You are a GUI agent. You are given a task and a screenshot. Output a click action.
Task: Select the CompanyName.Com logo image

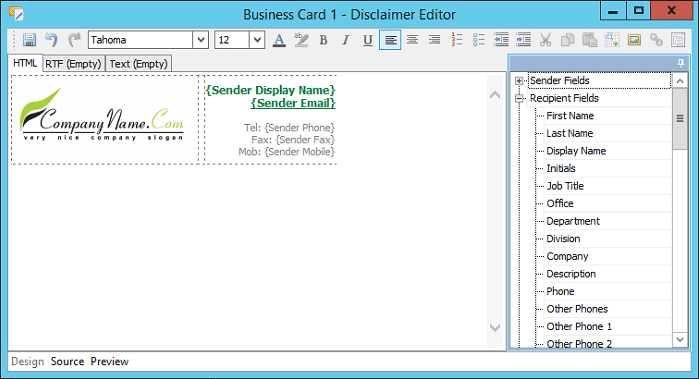[x=102, y=115]
